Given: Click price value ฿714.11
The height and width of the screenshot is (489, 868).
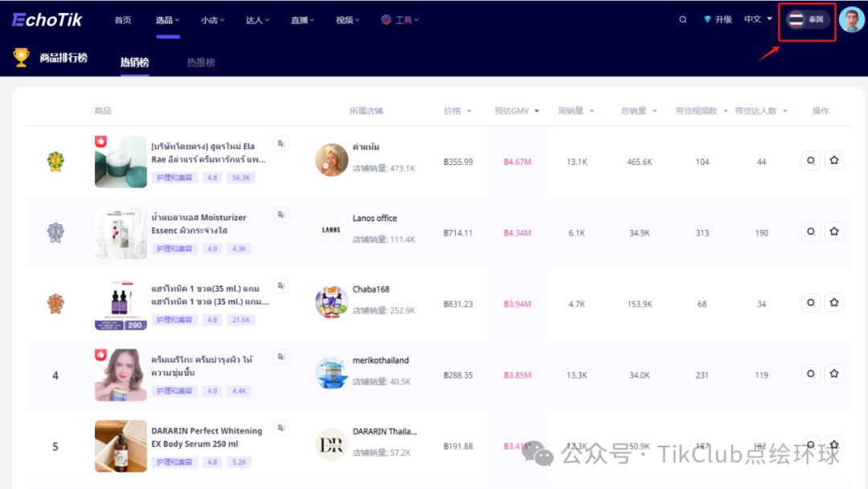Looking at the screenshot, I should 458,233.
